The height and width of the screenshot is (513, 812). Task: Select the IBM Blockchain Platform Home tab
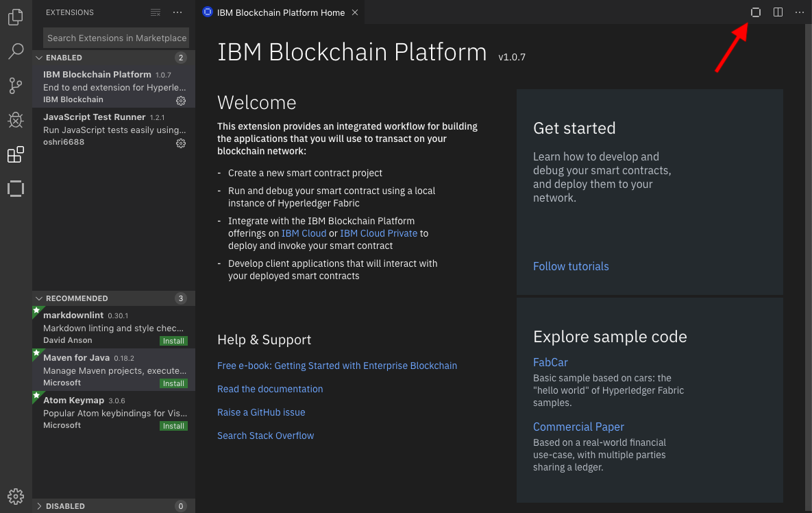(280, 12)
